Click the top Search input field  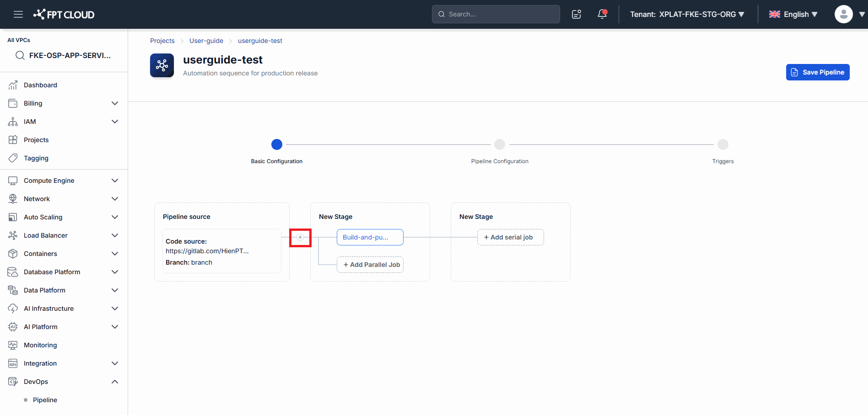496,14
